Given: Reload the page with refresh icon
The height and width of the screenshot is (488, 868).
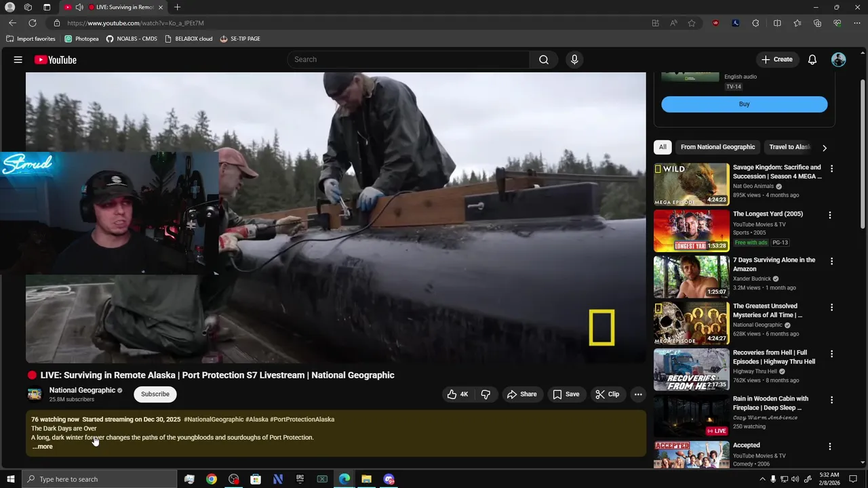Looking at the screenshot, I should coord(33,23).
